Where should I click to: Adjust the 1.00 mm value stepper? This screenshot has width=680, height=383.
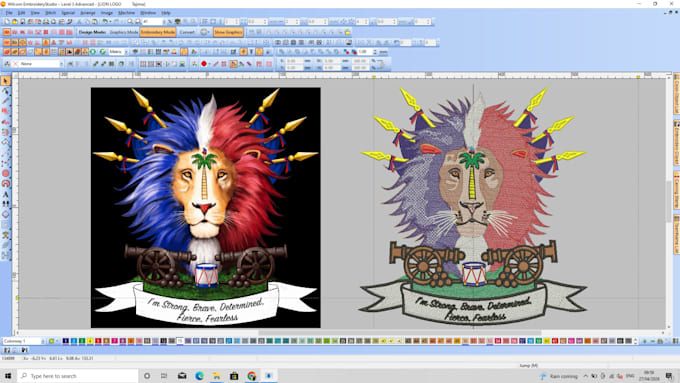tap(376, 52)
